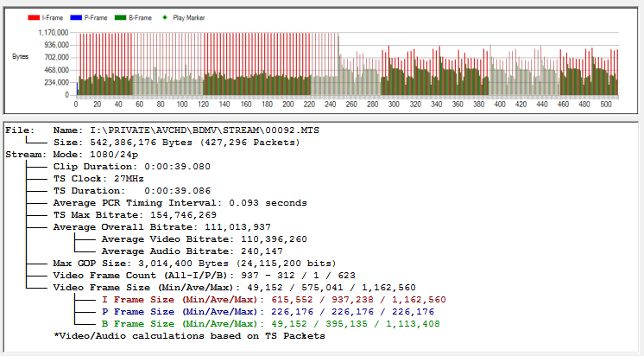Select the Video Frame Count row
The image size is (644, 356).
204,276
